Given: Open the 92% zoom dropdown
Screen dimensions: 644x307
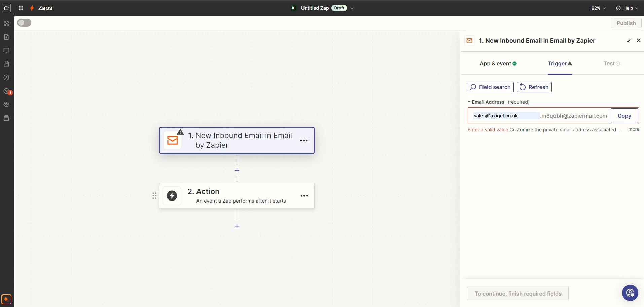Looking at the screenshot, I should [x=599, y=8].
